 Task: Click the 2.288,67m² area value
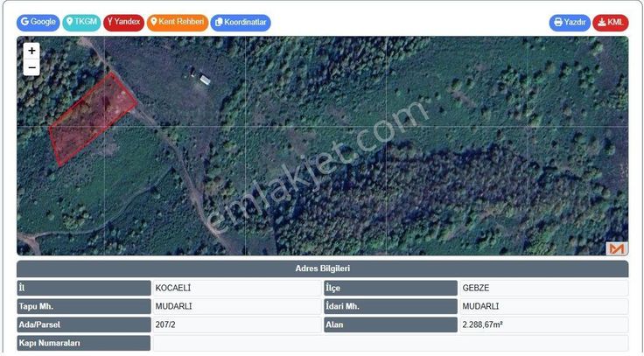click(542, 325)
